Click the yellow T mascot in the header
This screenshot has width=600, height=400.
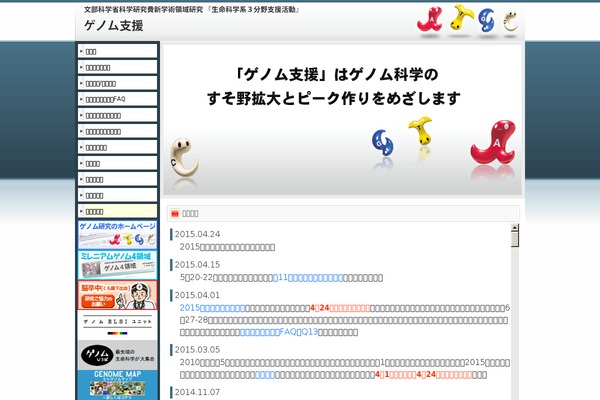(x=461, y=18)
